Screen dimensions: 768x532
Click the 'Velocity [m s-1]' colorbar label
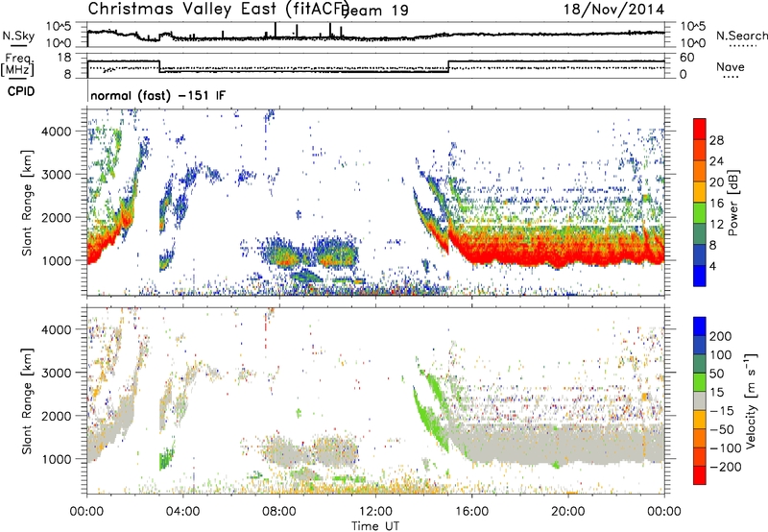click(x=751, y=400)
